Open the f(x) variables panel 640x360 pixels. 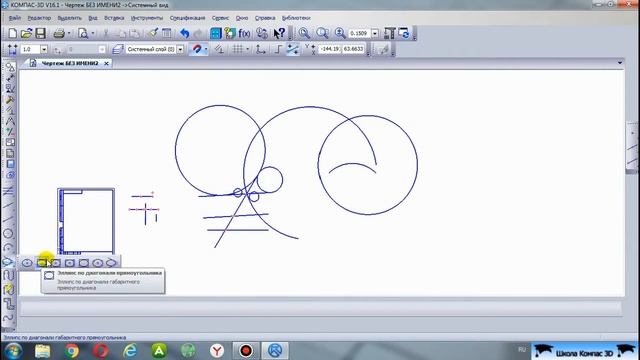click(x=244, y=33)
